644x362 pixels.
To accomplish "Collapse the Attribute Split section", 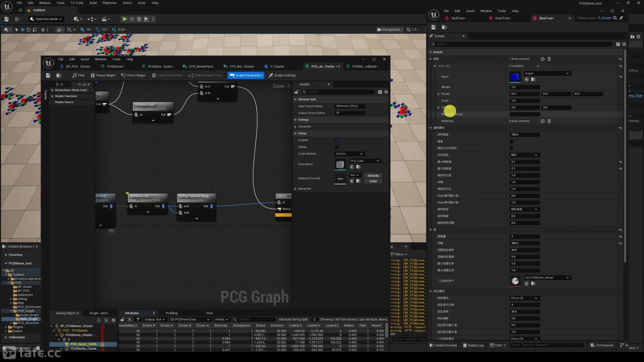I will 295,100.
